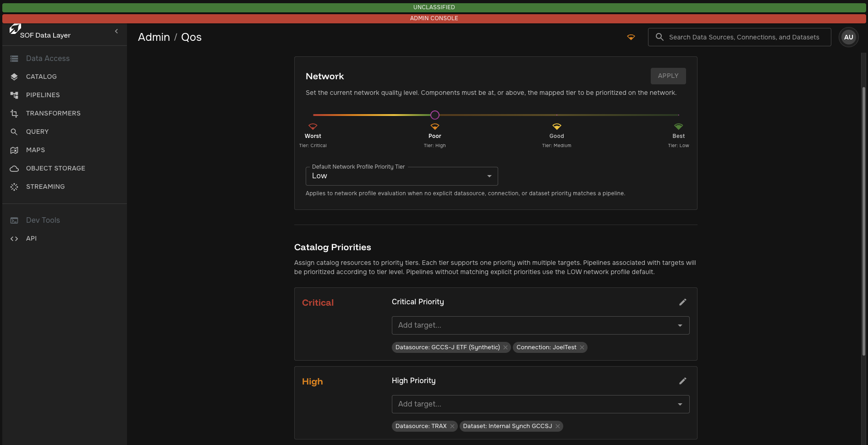This screenshot has height=445, width=868.
Task: Click the Dev Tools terminal icon
Action: click(14, 220)
